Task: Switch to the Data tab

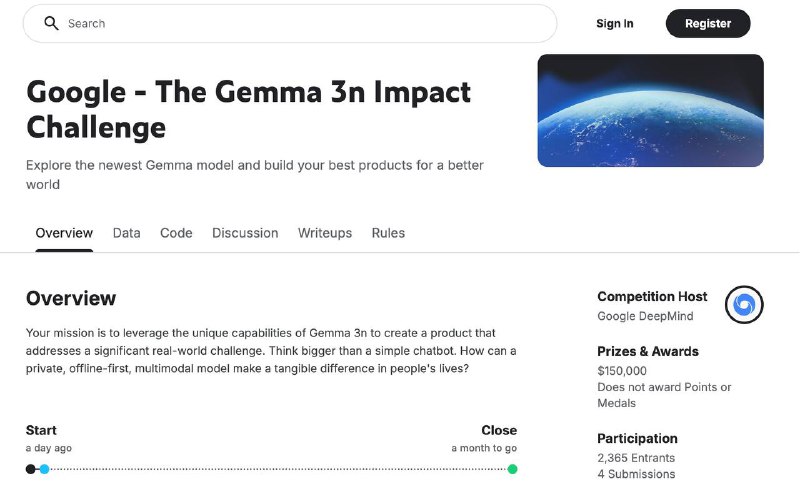Action: point(127,233)
